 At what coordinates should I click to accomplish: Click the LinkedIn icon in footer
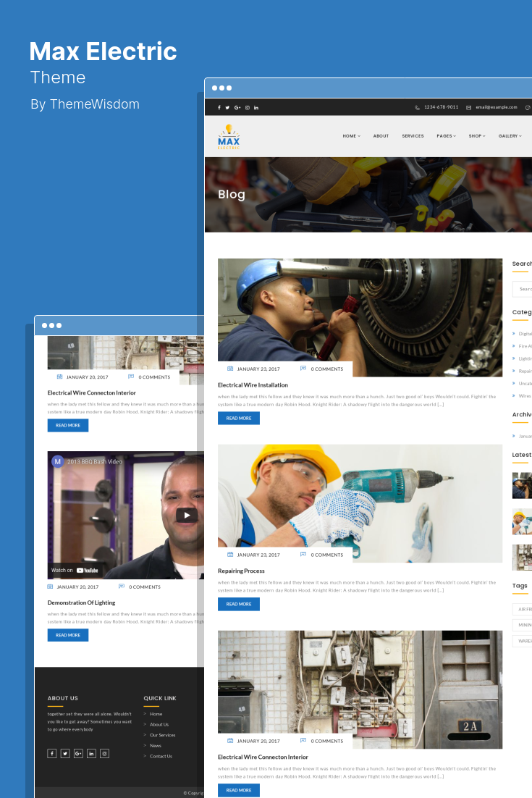point(91,754)
